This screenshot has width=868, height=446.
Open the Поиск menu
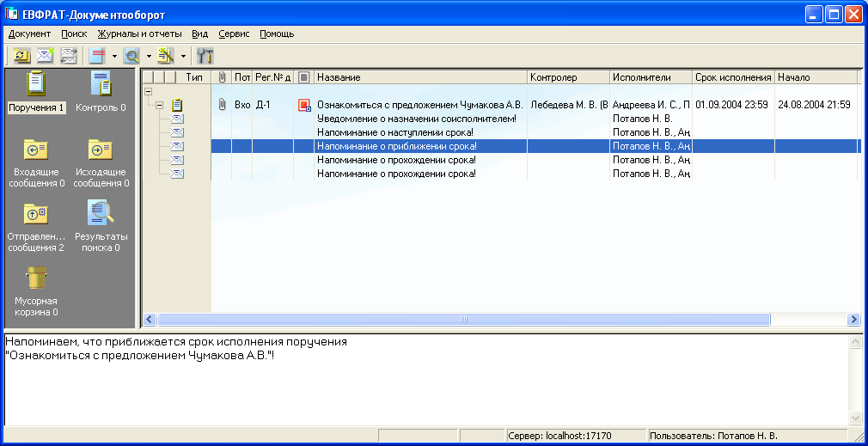74,34
